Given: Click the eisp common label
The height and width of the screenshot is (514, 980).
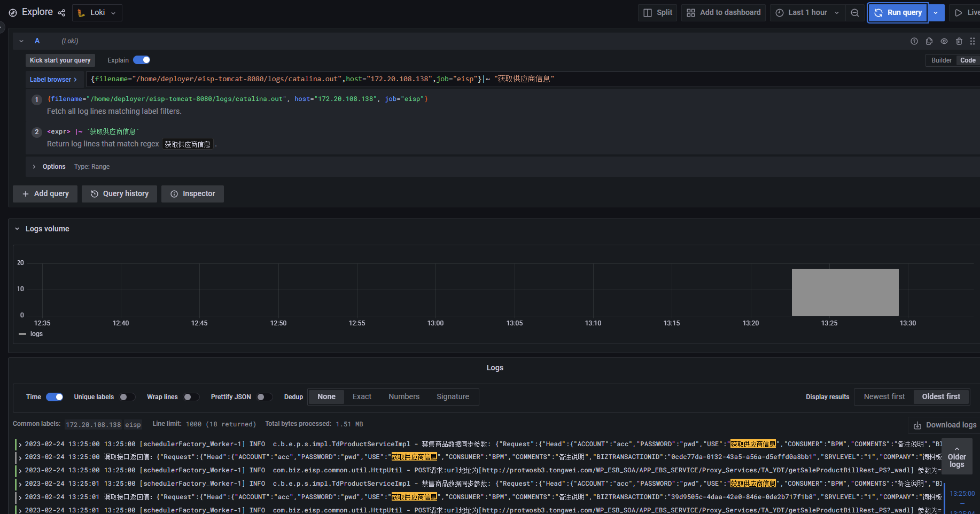Looking at the screenshot, I should [133, 425].
